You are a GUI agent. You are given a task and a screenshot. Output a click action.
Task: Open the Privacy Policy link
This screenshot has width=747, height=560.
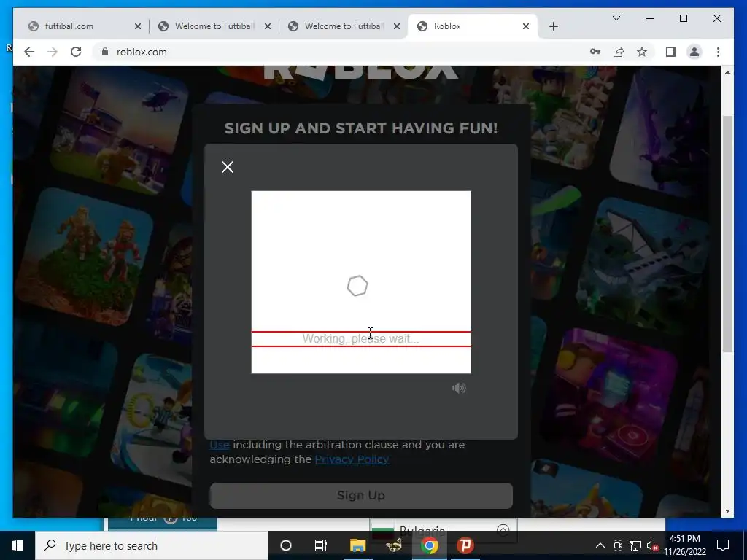(352, 459)
